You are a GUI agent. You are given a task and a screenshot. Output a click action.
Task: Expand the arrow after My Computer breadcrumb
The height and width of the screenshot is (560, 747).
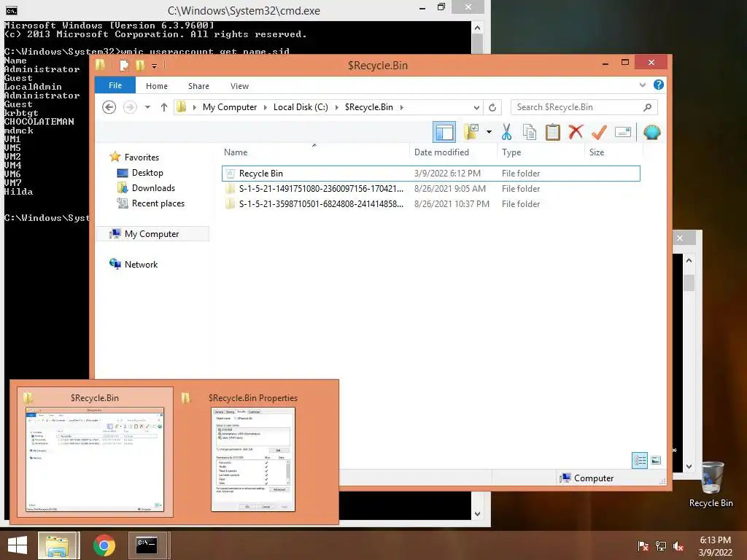pos(266,107)
